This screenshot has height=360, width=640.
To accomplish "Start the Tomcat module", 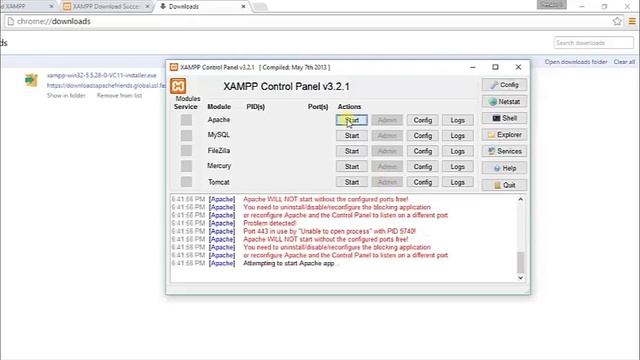I will click(352, 182).
